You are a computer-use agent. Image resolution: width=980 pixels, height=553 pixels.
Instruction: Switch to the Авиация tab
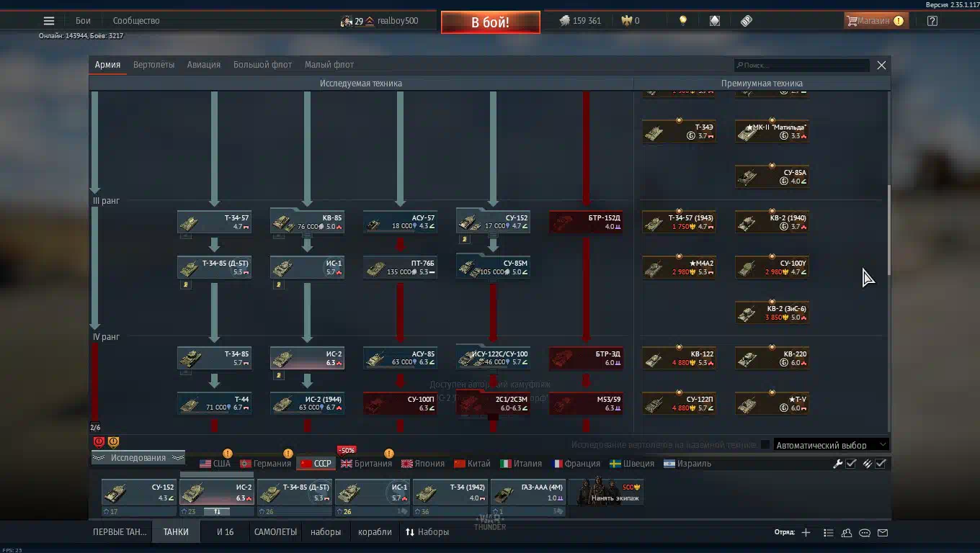pyautogui.click(x=204, y=65)
